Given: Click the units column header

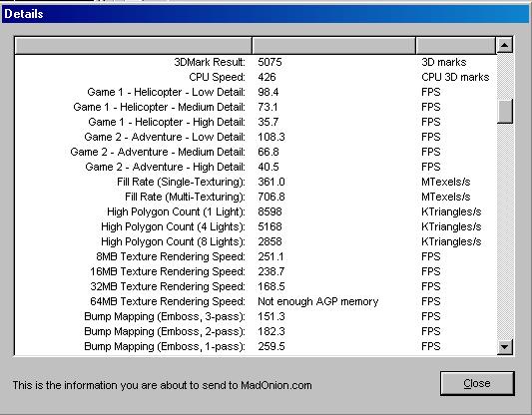Looking at the screenshot, I should [456, 46].
